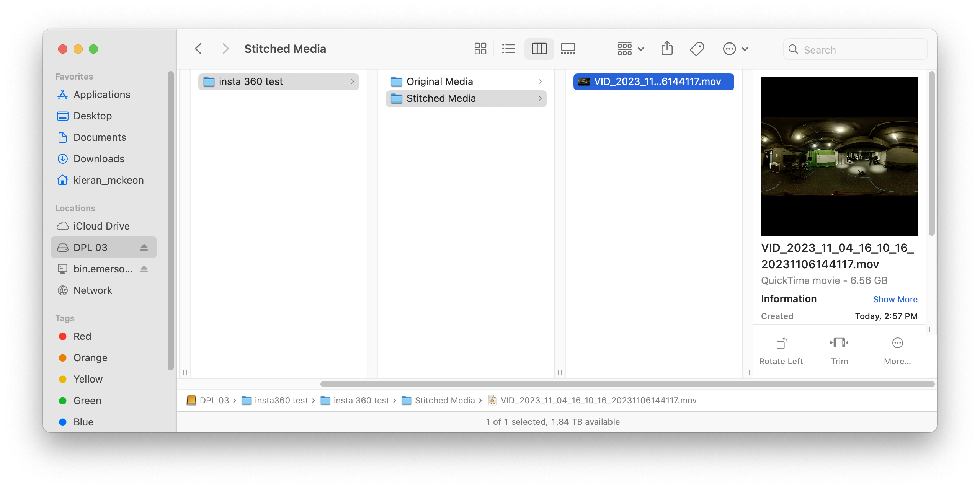The height and width of the screenshot is (489, 980).
Task: Click Rotate Left quick action
Action: (x=781, y=351)
